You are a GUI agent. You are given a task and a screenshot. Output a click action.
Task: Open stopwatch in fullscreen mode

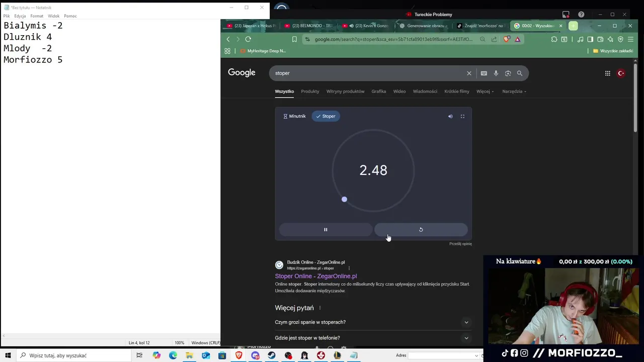[462, 116]
